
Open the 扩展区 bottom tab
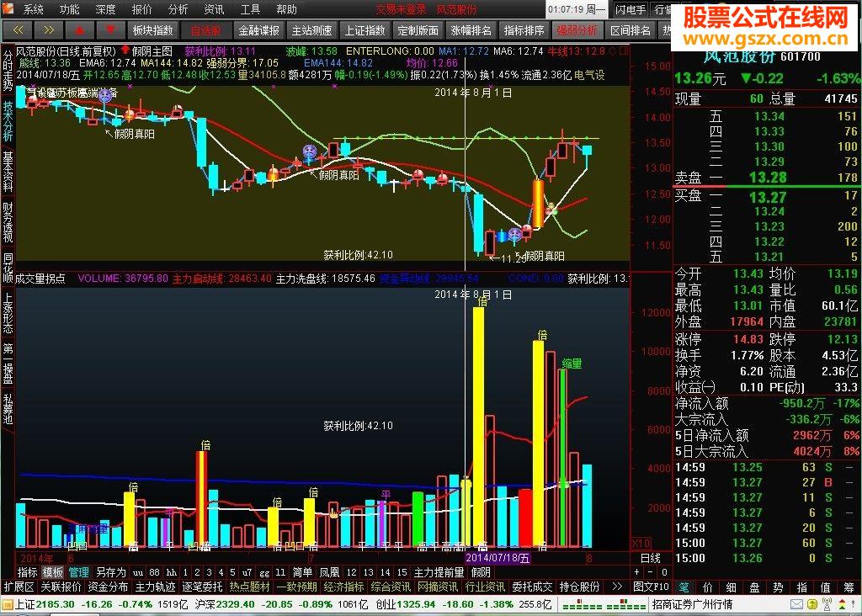point(19,587)
